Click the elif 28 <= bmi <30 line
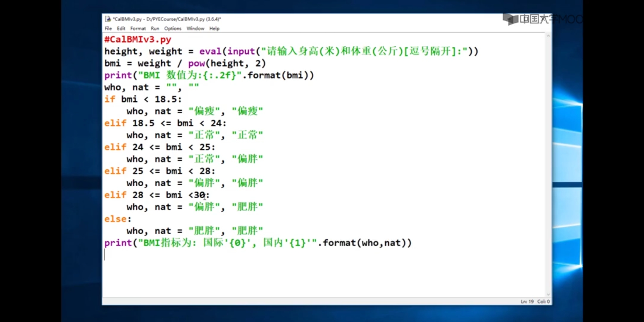 coord(157,195)
